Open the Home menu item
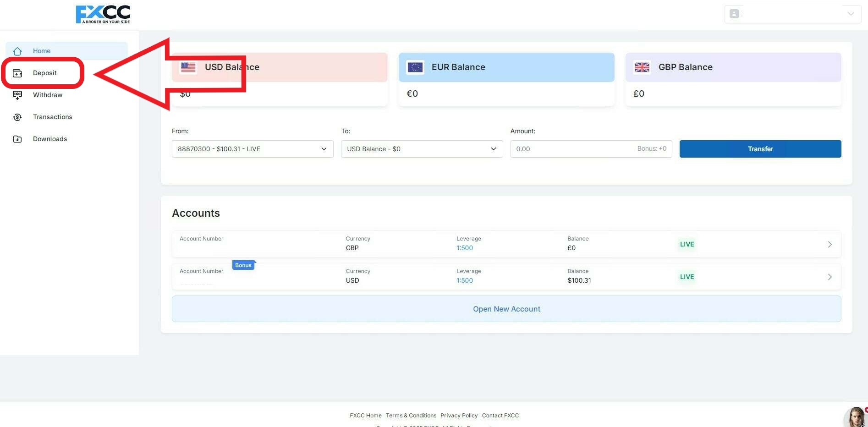The width and height of the screenshot is (868, 427). [66, 51]
